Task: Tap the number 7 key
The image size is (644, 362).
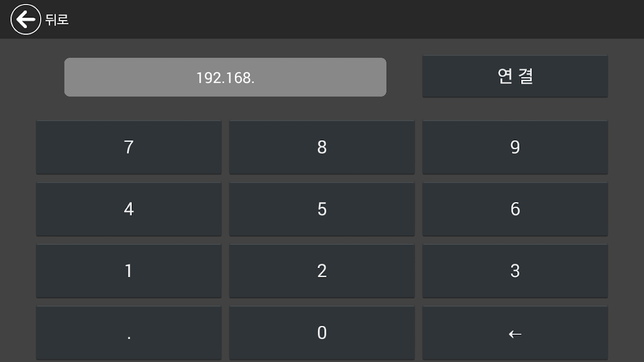Action: pos(128,147)
